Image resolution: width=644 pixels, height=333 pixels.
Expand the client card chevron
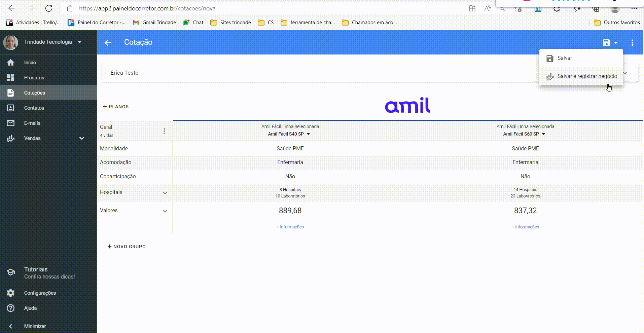(x=625, y=73)
